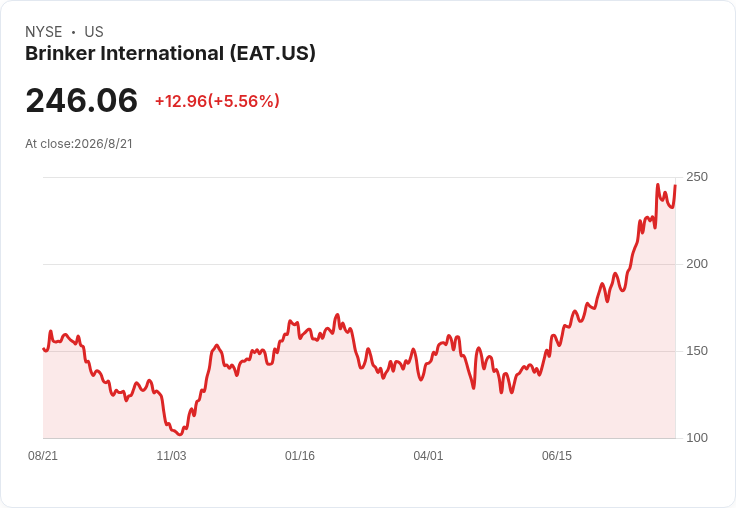The image size is (736, 508).
Task: Select the final endpoint of the price line
Action: [x=675, y=186]
